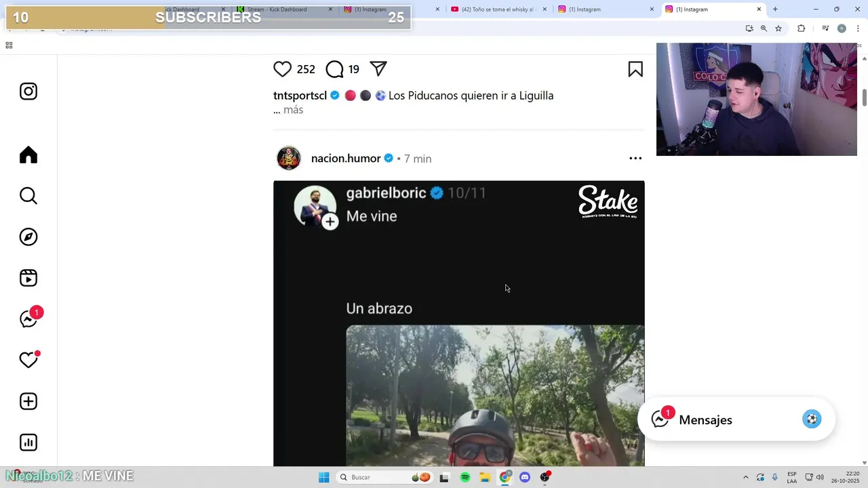The image size is (868, 488).
Task: Open the volume control in system tray
Action: tap(820, 477)
